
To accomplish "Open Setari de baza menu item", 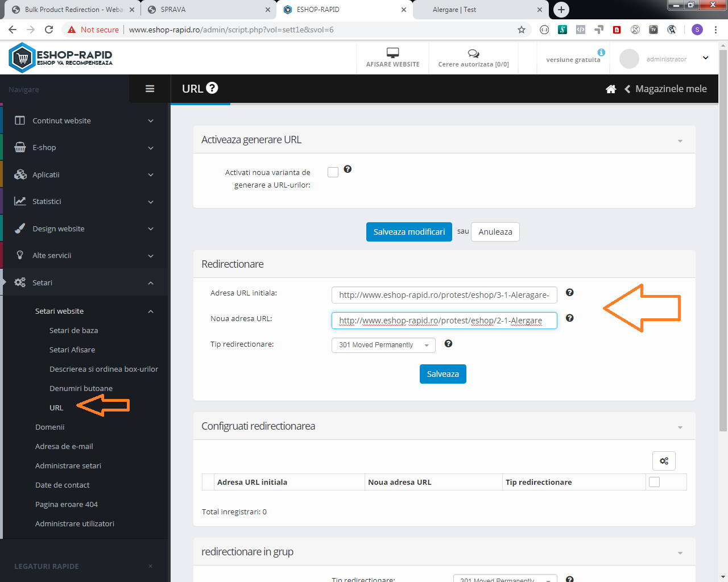I will point(74,330).
